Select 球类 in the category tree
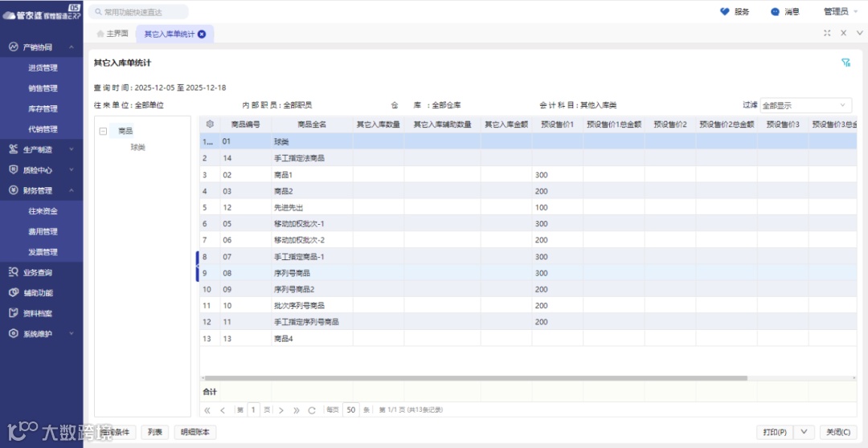The image size is (868, 448). (x=138, y=148)
